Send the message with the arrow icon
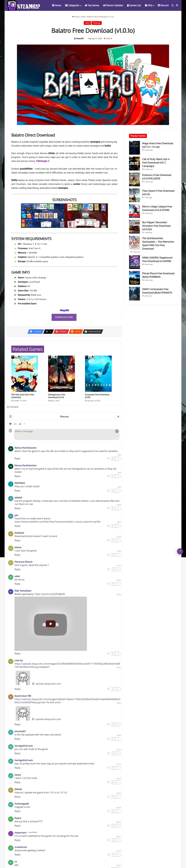This screenshot has height=868, width=186. 117,431
